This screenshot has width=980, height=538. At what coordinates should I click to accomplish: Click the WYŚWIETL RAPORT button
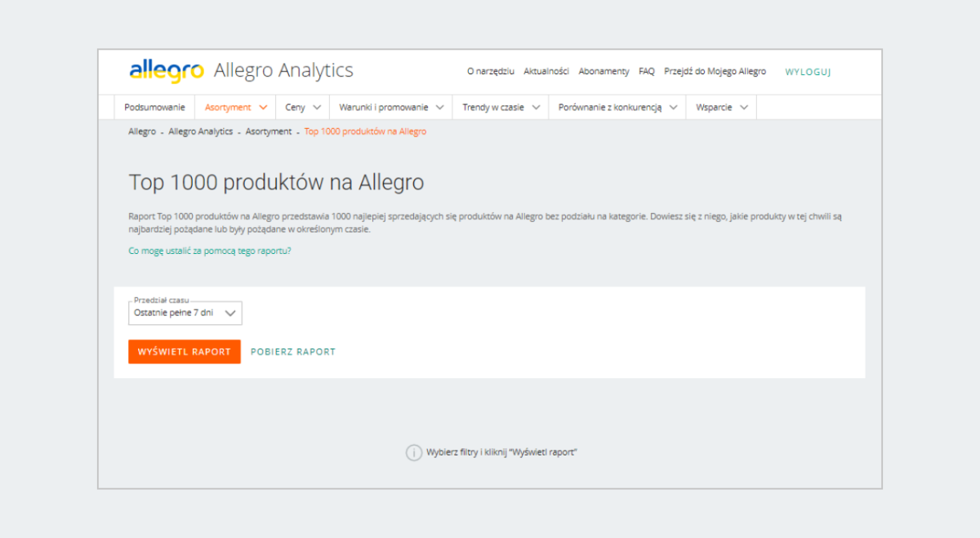click(x=184, y=351)
